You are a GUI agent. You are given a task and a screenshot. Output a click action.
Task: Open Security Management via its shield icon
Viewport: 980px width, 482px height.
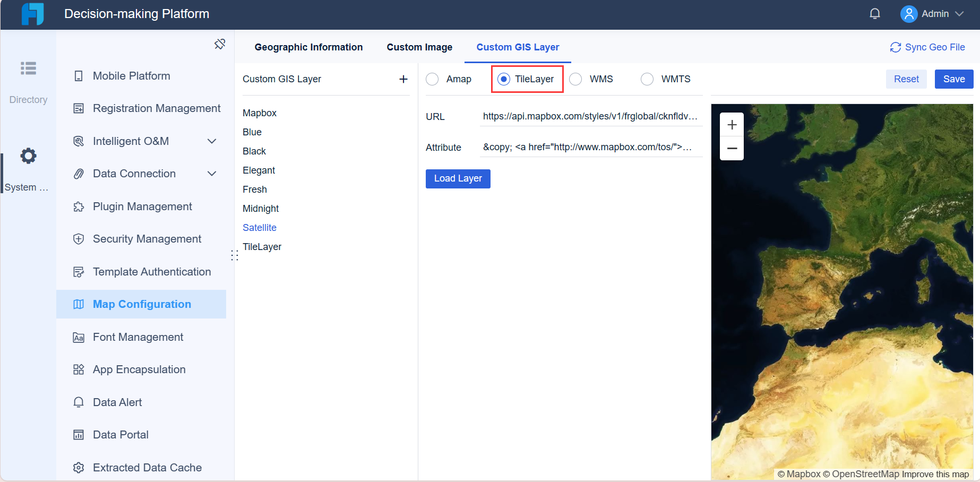(79, 239)
